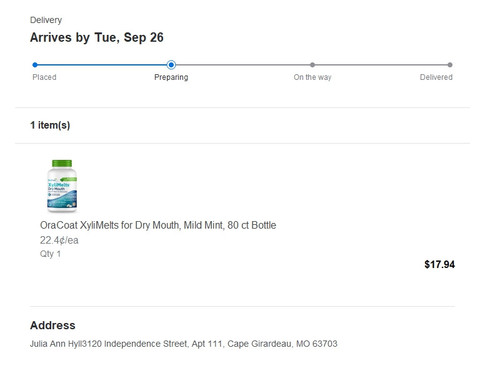
Task: Click the blue completed progress bar segment
Action: (102, 65)
